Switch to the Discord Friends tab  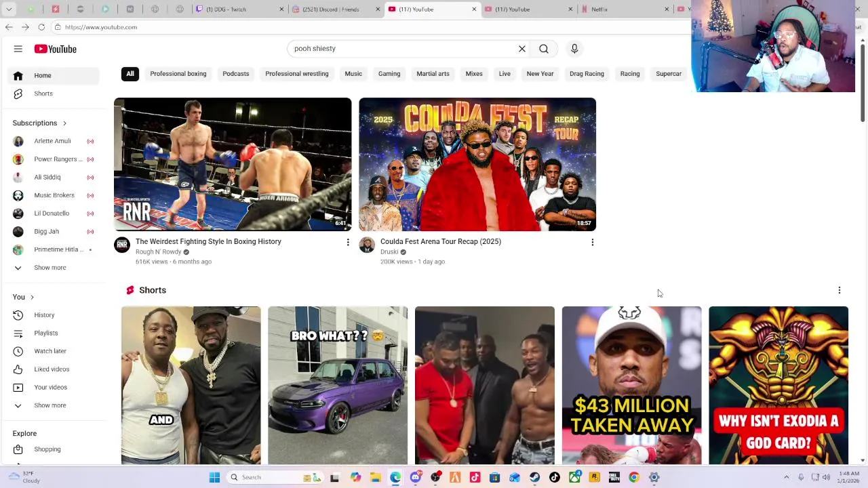pos(335,9)
